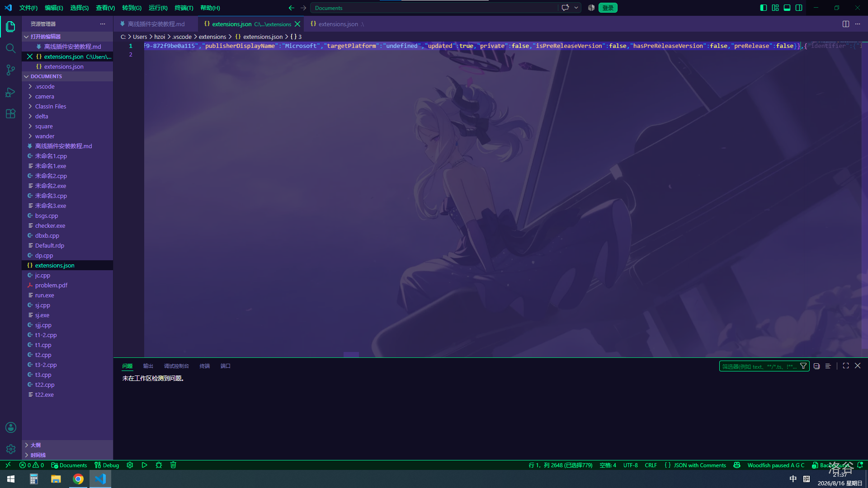
Task: Toggle the problems filter funnel button
Action: coord(803,366)
